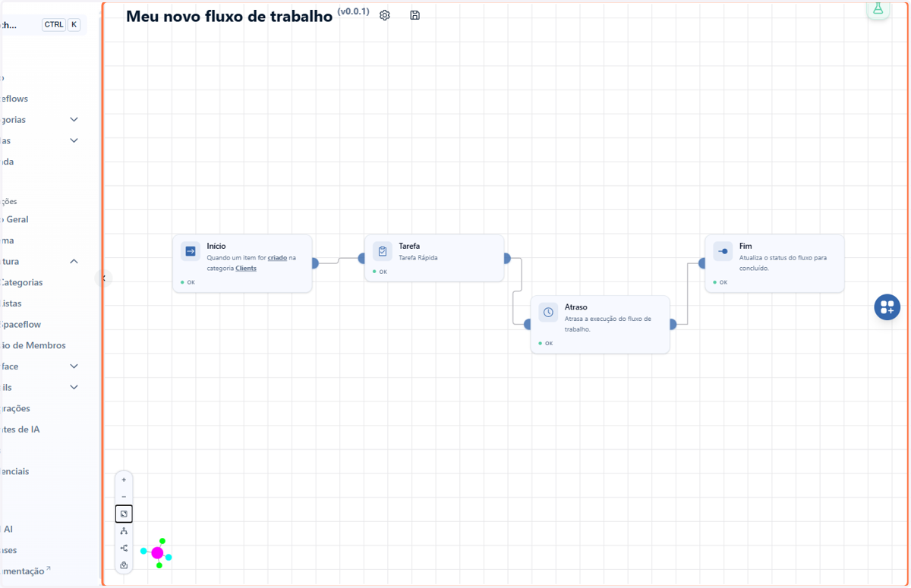The image size is (911, 588).
Task: Click the search field with CTRL K
Action: click(42, 25)
